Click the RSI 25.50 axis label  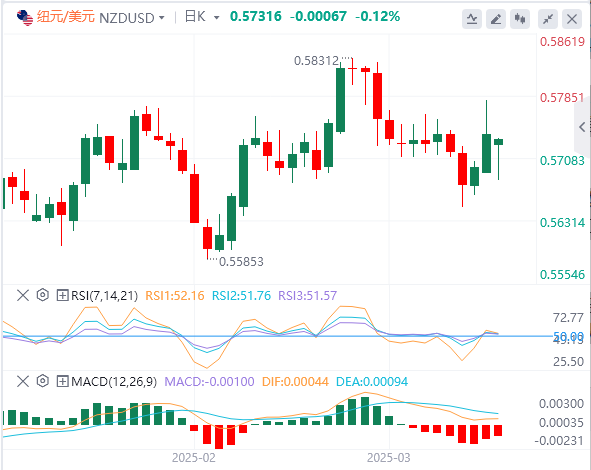click(x=568, y=361)
